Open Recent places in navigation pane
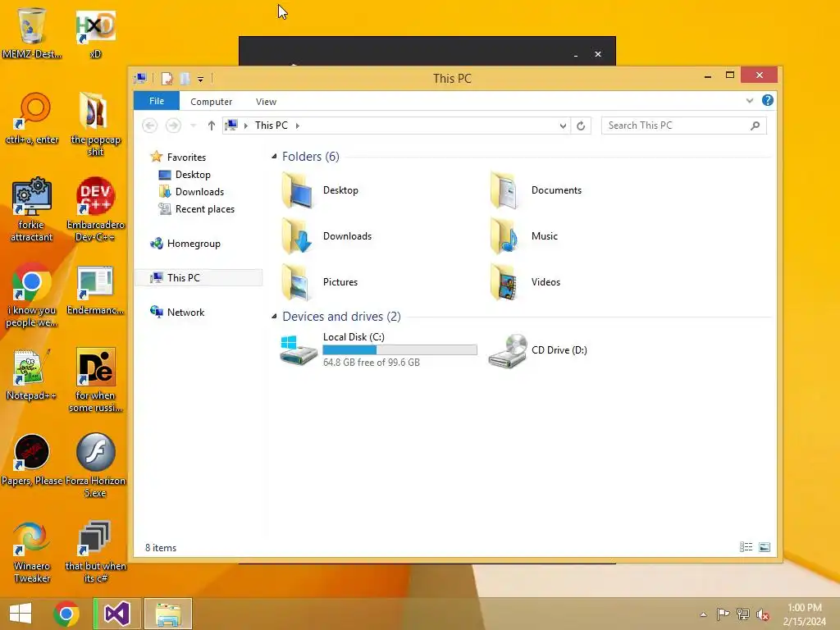 (x=197, y=209)
